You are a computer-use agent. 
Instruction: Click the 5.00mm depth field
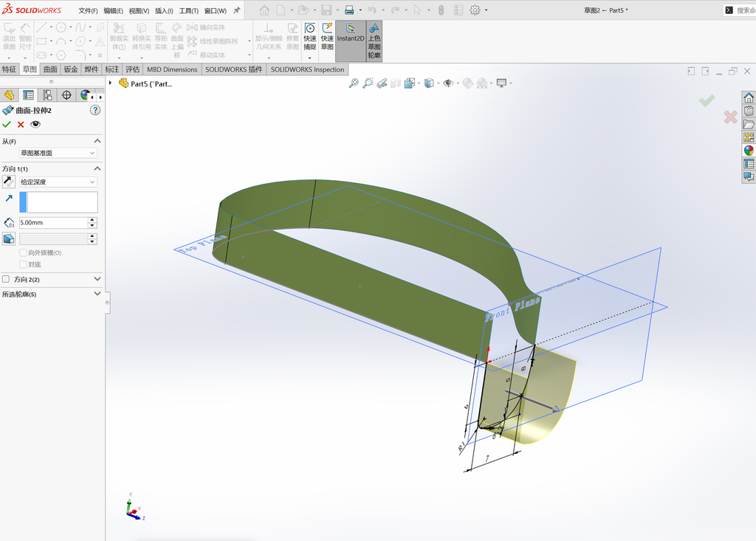(x=53, y=223)
